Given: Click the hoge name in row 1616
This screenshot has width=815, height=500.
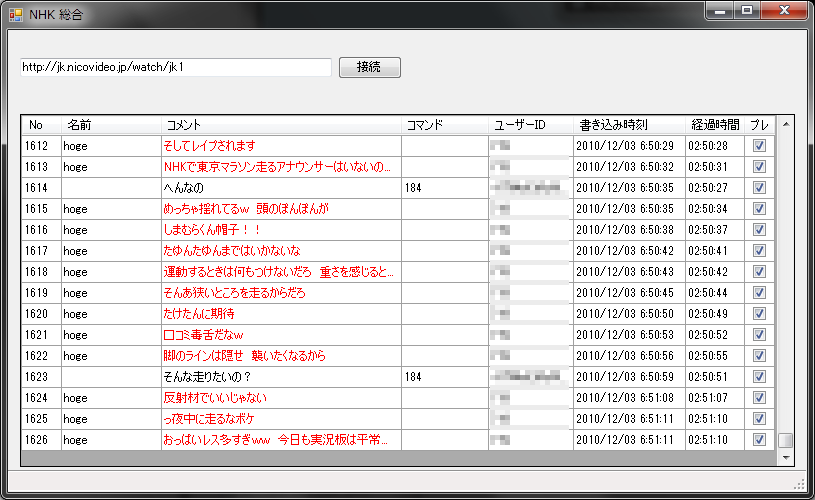Looking at the screenshot, I should point(75,230).
